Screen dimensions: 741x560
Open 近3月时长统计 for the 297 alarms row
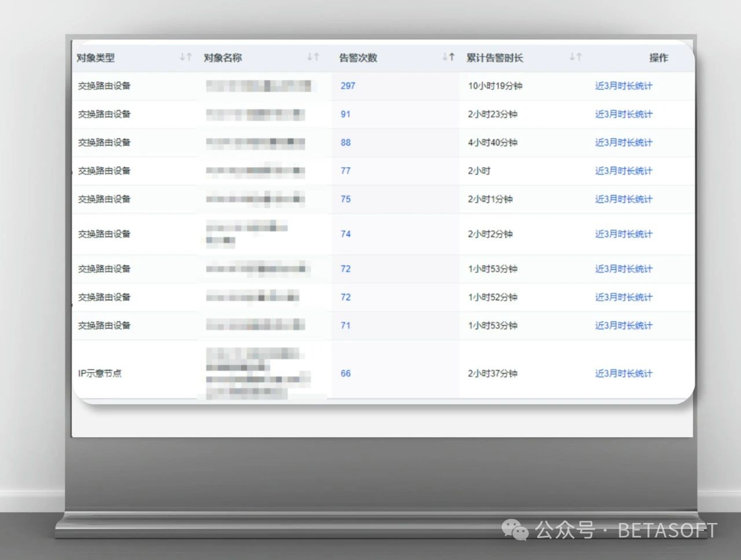click(x=623, y=86)
